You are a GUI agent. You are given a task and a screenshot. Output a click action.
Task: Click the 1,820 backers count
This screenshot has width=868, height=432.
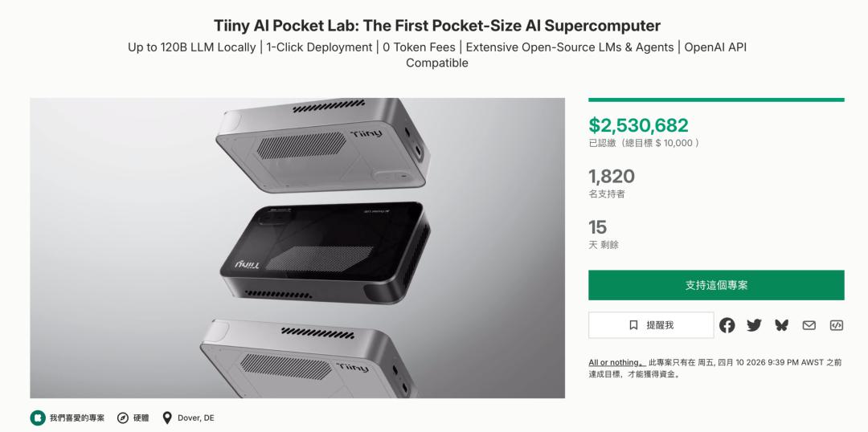(x=611, y=176)
